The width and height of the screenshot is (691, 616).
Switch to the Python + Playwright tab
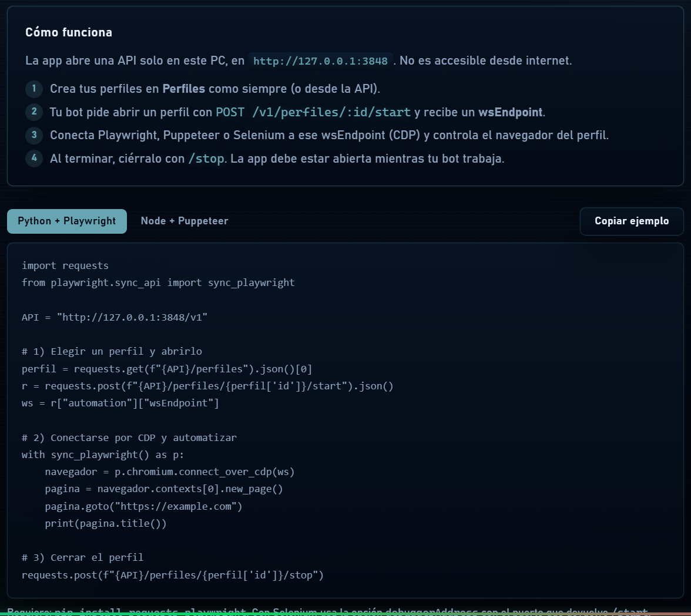click(x=67, y=221)
